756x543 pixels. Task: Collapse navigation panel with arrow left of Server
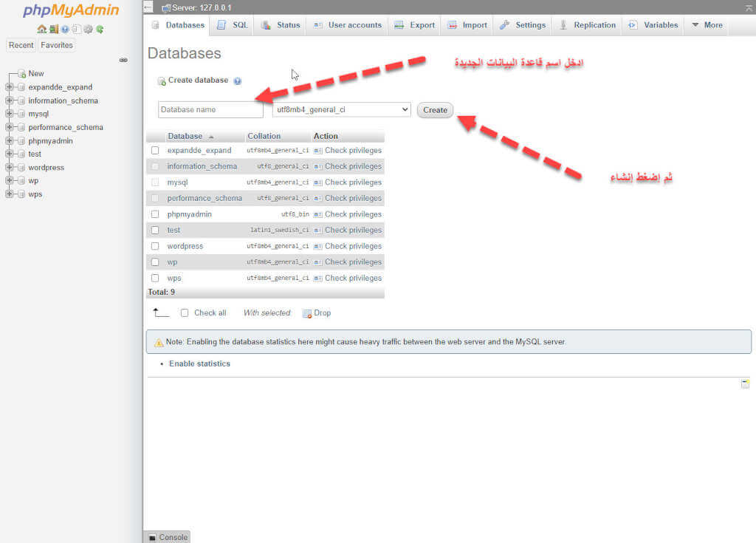(148, 7)
